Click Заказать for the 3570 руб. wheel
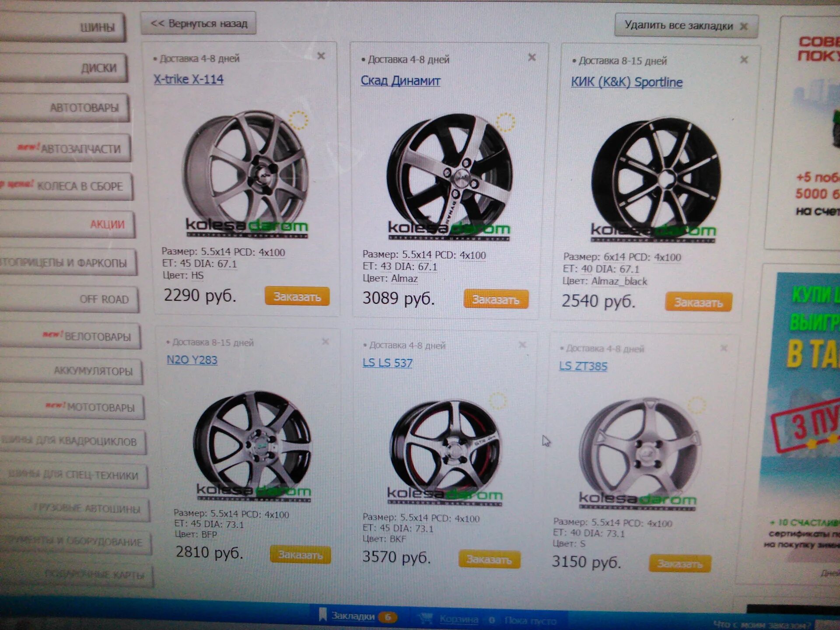The height and width of the screenshot is (630, 840). click(489, 559)
